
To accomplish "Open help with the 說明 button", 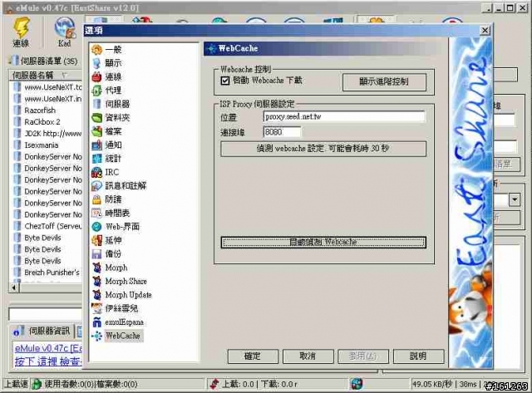I will (418, 356).
